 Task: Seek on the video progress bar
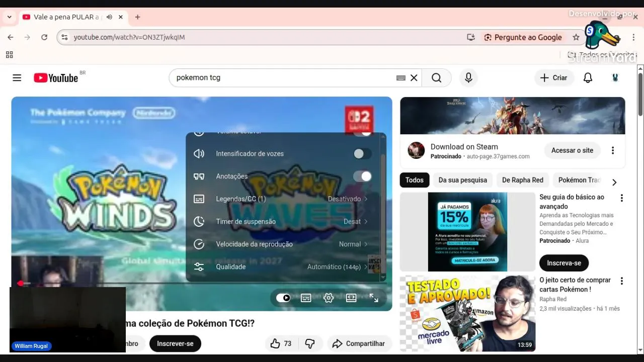(201, 284)
